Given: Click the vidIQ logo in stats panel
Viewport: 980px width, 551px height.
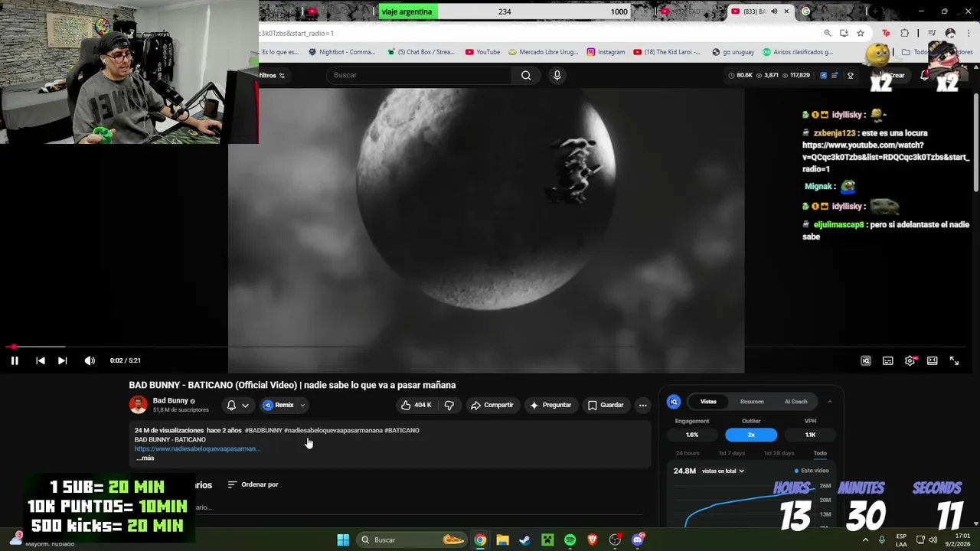Looking at the screenshot, I should coord(674,401).
